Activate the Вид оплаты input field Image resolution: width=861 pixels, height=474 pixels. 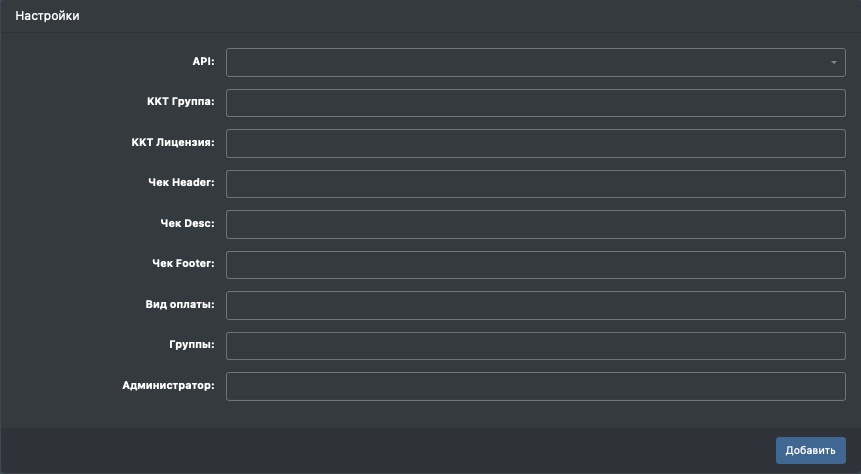(x=536, y=305)
